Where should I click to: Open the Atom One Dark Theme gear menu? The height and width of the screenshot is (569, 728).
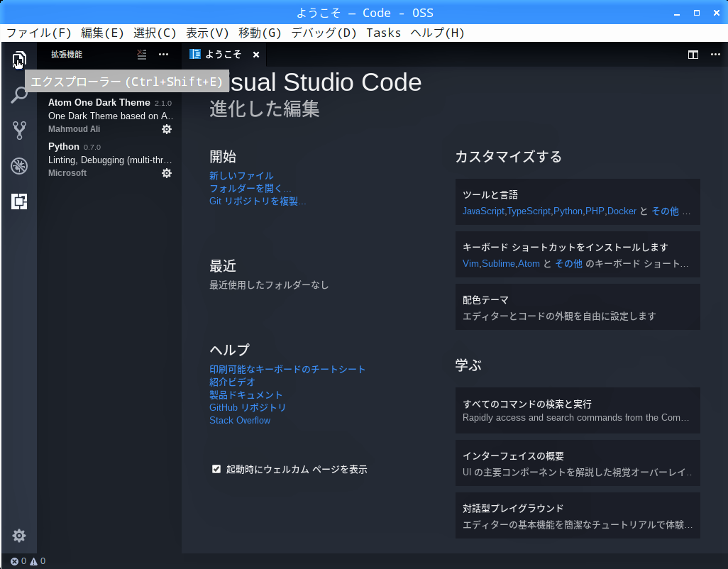tap(167, 129)
